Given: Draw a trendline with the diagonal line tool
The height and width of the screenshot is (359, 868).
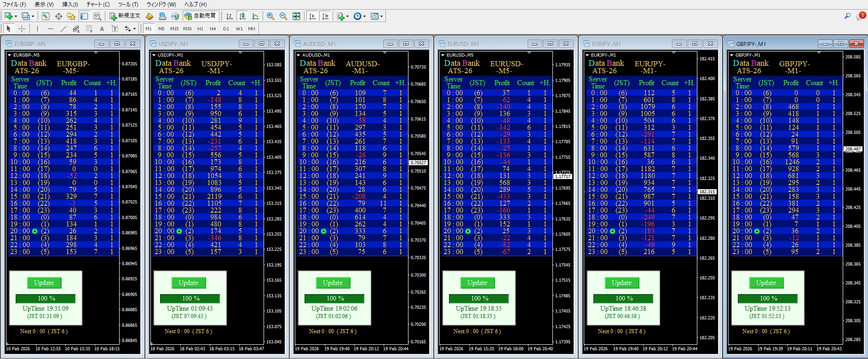Looking at the screenshot, I should point(63,29).
